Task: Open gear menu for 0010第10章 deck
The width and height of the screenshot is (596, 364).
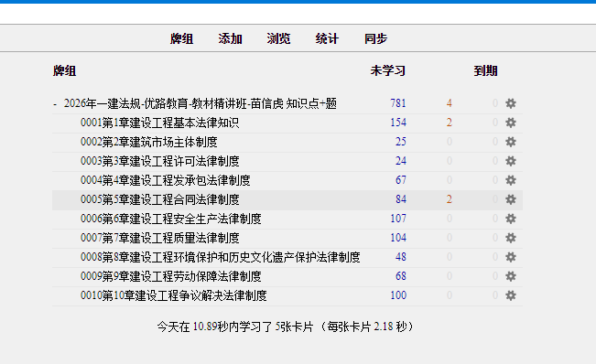Action: tap(511, 295)
